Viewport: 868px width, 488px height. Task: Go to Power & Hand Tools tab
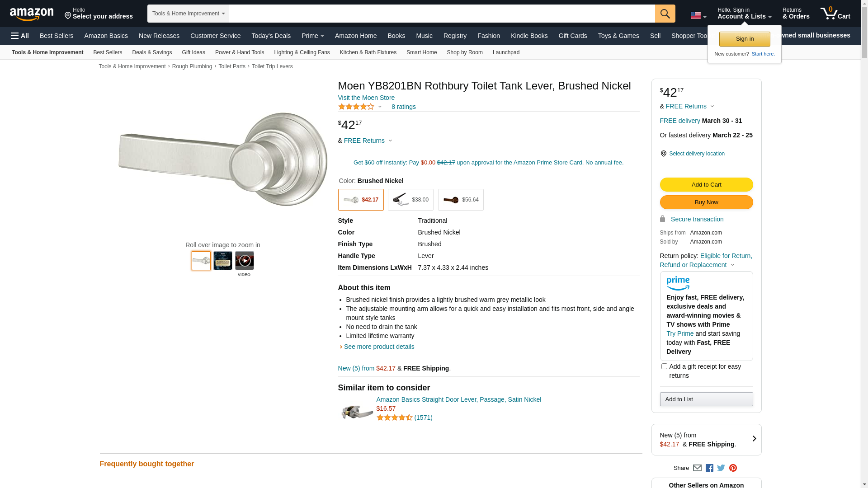click(x=239, y=52)
